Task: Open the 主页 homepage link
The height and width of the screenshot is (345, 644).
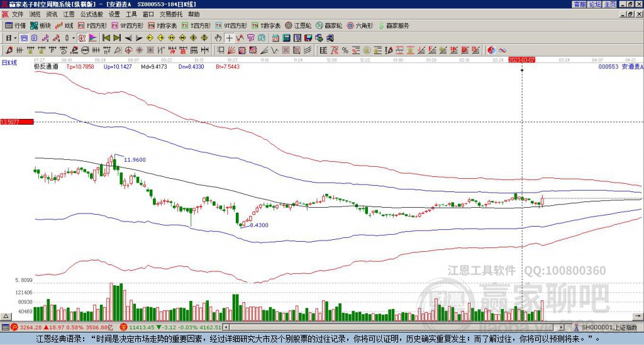Action: 610,4
